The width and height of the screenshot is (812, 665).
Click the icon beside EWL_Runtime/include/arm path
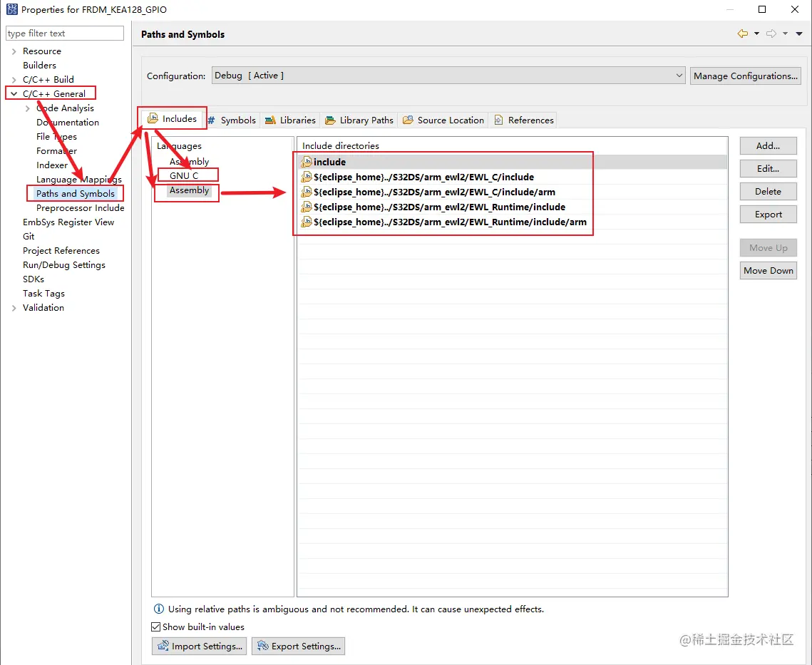[307, 222]
